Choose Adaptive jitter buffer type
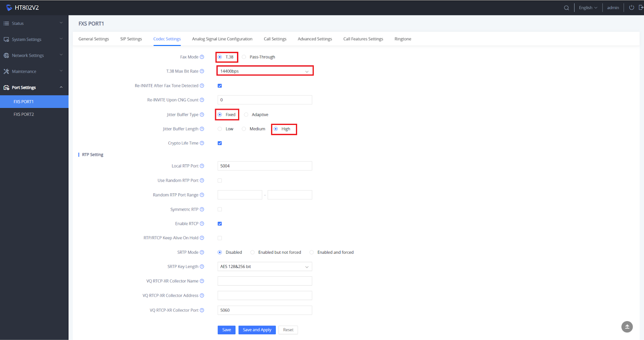This screenshot has height=340, width=644. [x=246, y=115]
